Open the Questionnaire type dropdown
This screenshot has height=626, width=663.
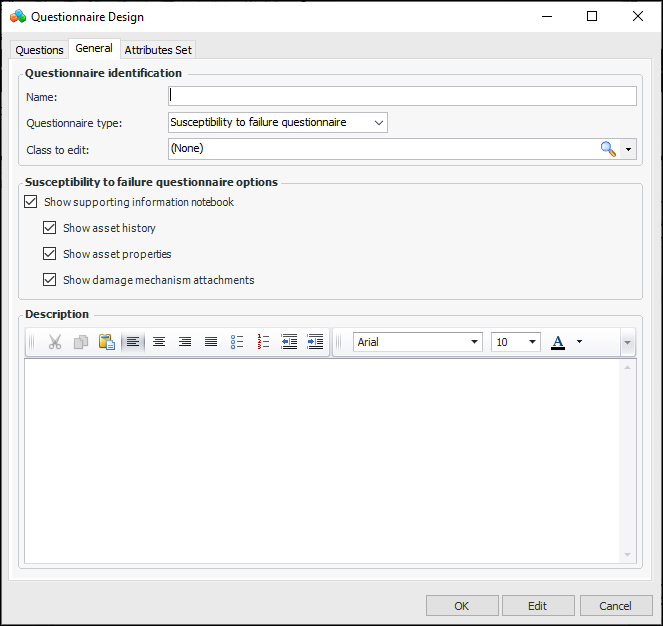378,122
